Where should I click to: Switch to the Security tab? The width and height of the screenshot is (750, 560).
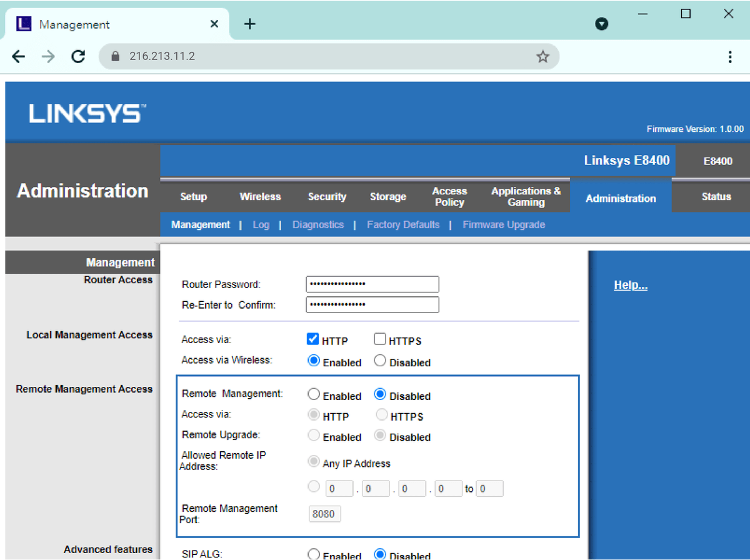(327, 197)
